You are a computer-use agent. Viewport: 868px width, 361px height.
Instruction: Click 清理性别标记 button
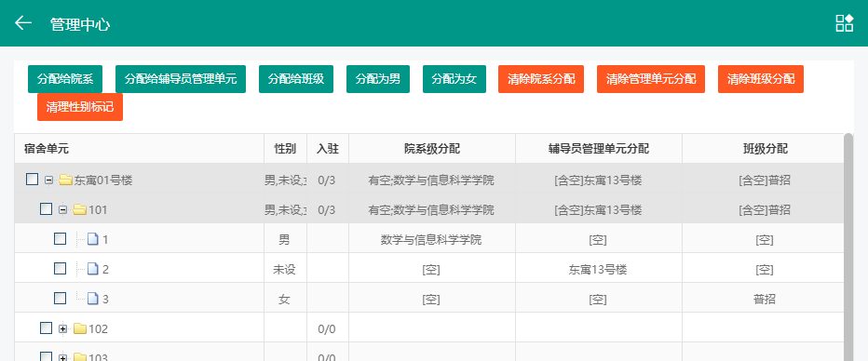(x=80, y=107)
